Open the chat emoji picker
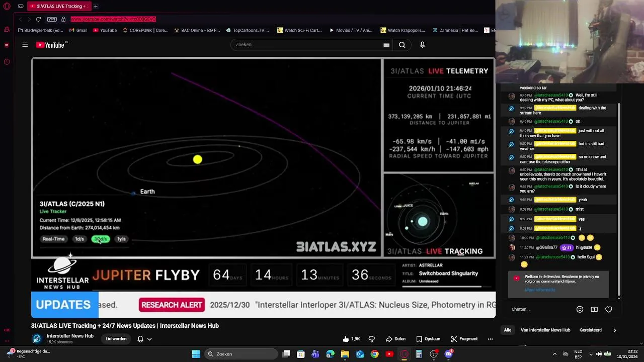The height and width of the screenshot is (362, 644). click(x=580, y=309)
